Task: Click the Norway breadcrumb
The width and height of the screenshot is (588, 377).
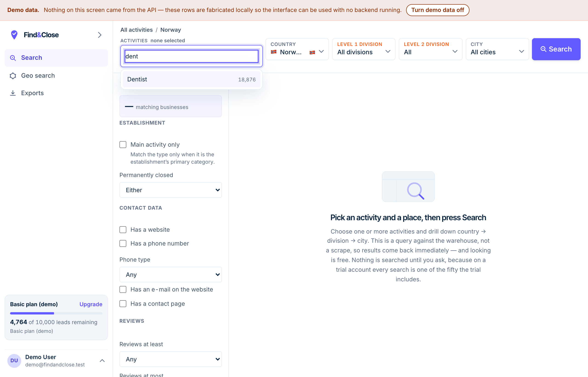Action: pyautogui.click(x=170, y=30)
